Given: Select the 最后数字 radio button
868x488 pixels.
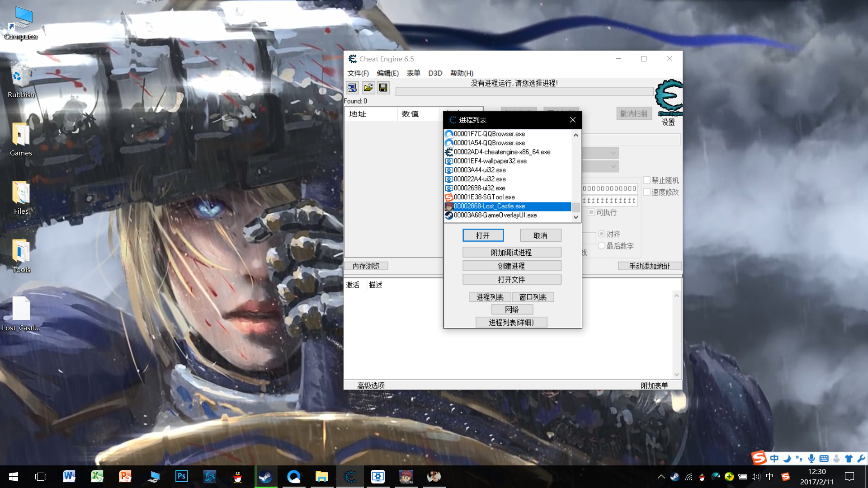Looking at the screenshot, I should [x=602, y=246].
